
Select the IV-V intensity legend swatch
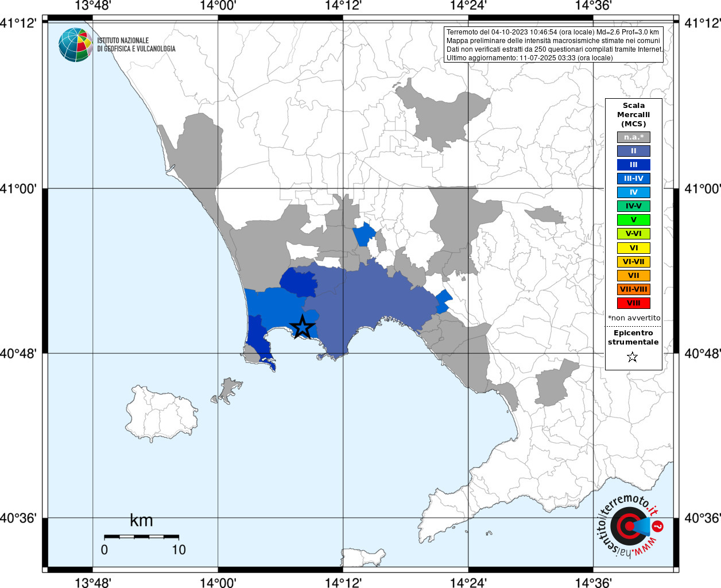[634, 206]
